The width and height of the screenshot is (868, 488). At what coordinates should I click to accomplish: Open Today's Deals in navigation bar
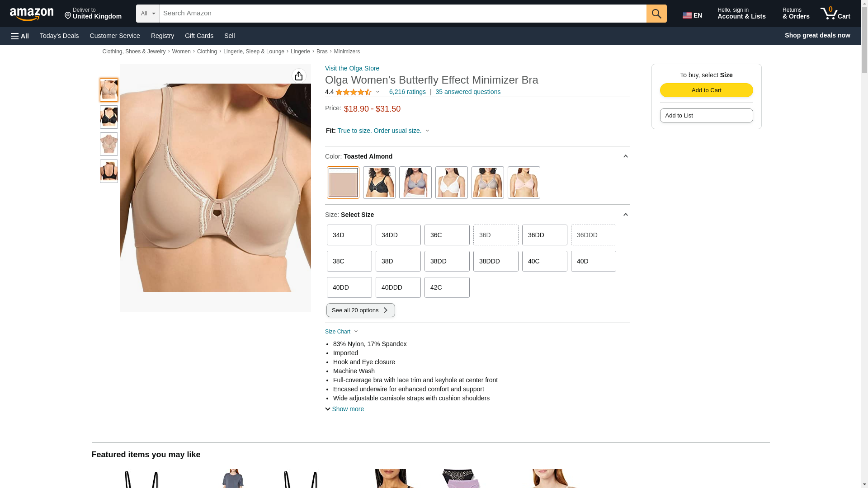(x=59, y=36)
